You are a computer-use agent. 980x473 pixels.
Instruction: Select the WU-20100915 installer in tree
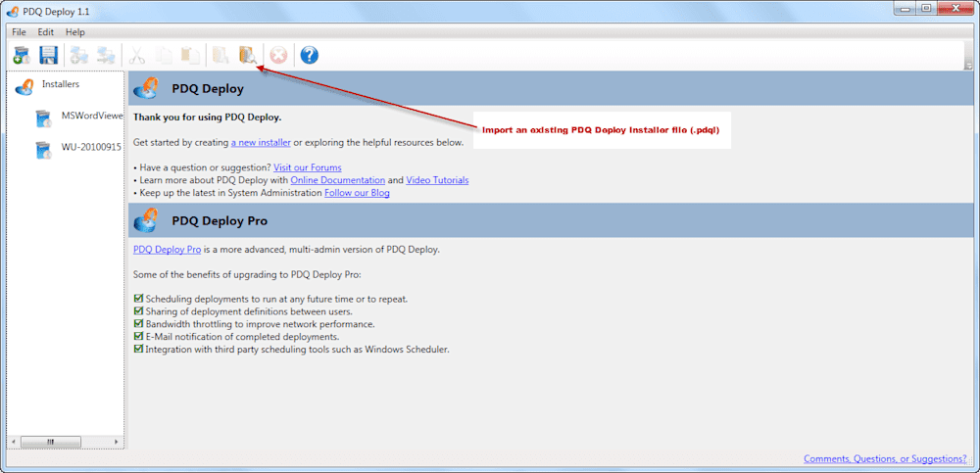[91, 148]
